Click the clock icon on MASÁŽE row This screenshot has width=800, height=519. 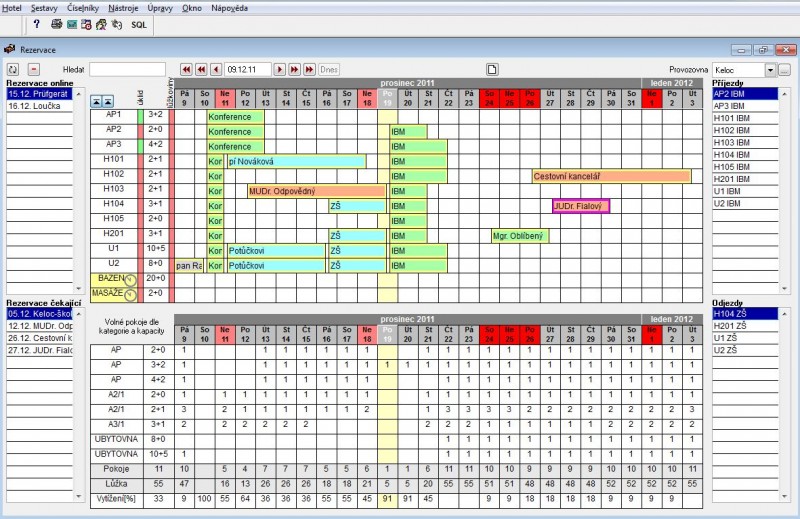[129, 293]
